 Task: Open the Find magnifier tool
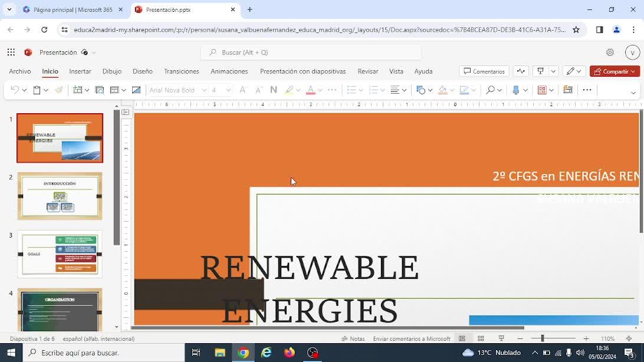(x=490, y=90)
